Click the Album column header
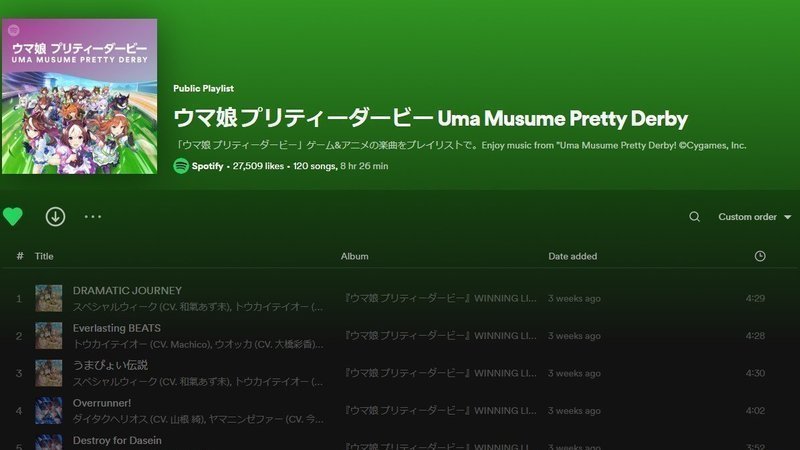The width and height of the screenshot is (800, 450). click(x=354, y=256)
